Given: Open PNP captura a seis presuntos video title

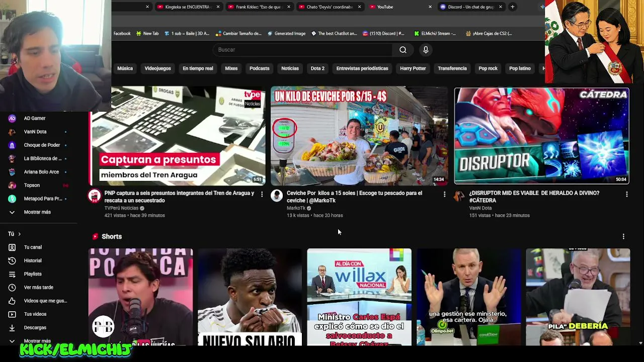Looking at the screenshot, I should [x=179, y=197].
